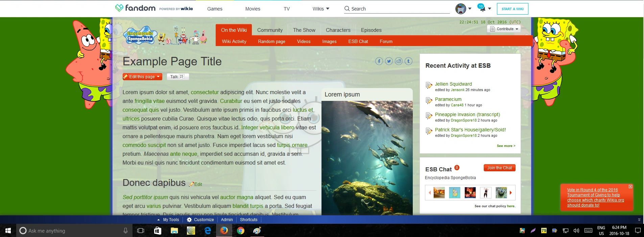Open the Fandom home logo
This screenshot has height=237, width=644.
tap(135, 8)
